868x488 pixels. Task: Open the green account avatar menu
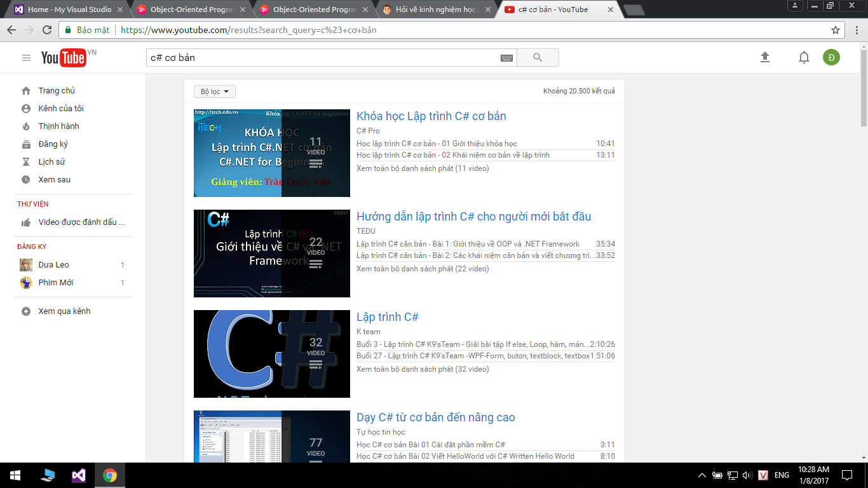point(831,57)
